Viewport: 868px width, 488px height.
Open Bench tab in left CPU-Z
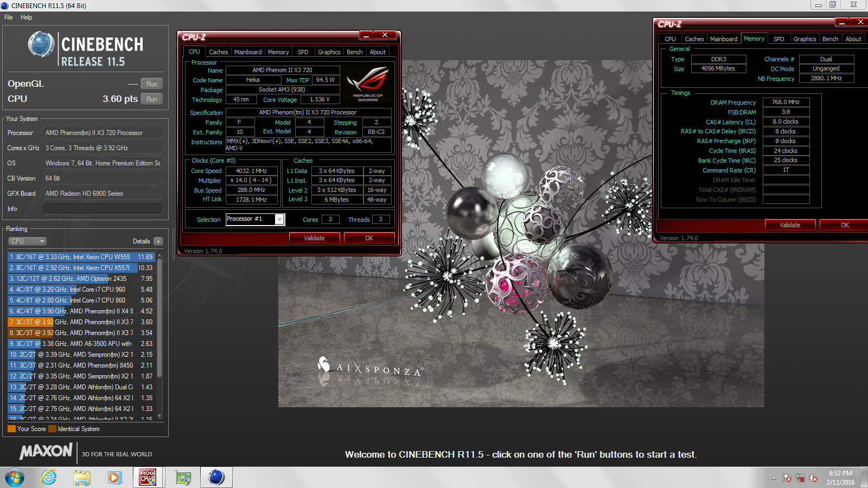(x=355, y=52)
